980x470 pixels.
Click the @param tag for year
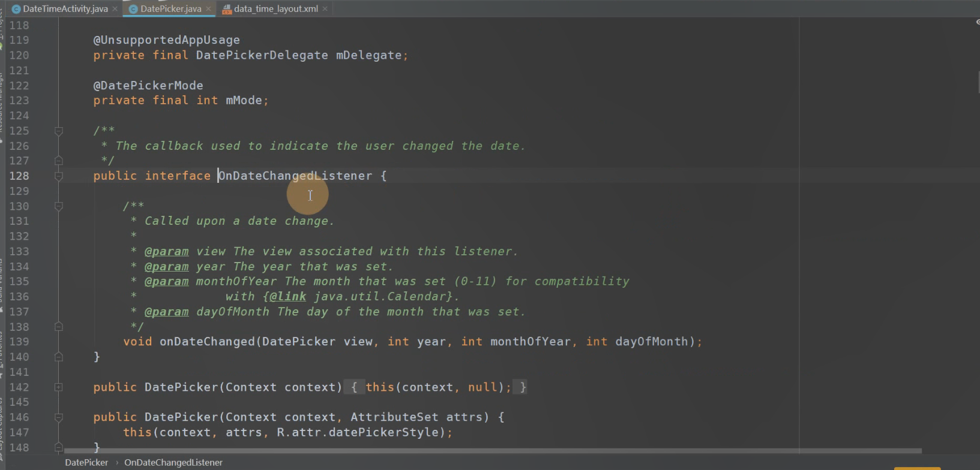pos(166,267)
